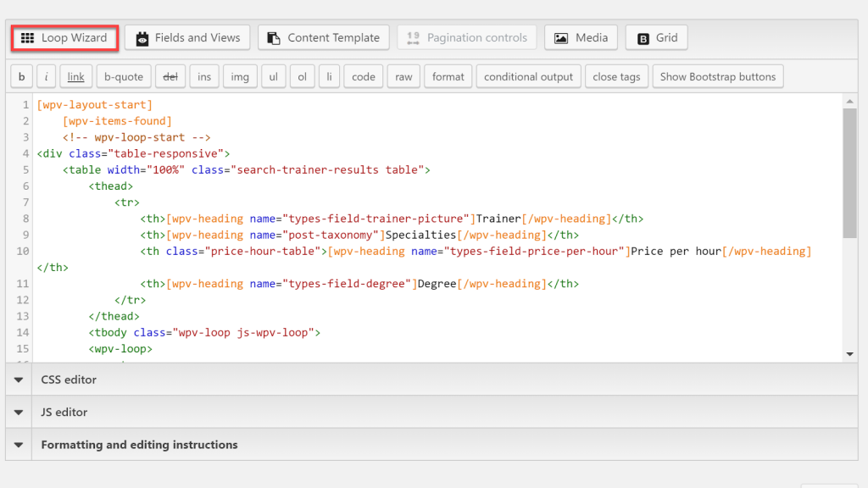868x488 pixels.
Task: Click the Pagination controls button
Action: [467, 38]
